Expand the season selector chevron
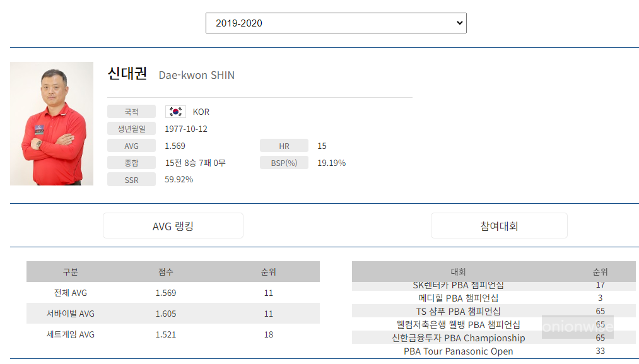The height and width of the screenshot is (364, 639). (460, 23)
